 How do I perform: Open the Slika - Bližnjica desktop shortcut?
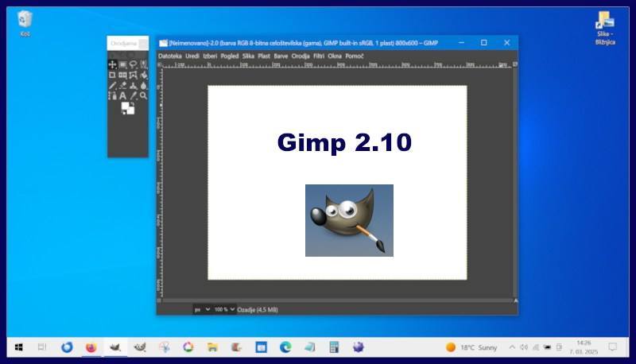pos(605,28)
